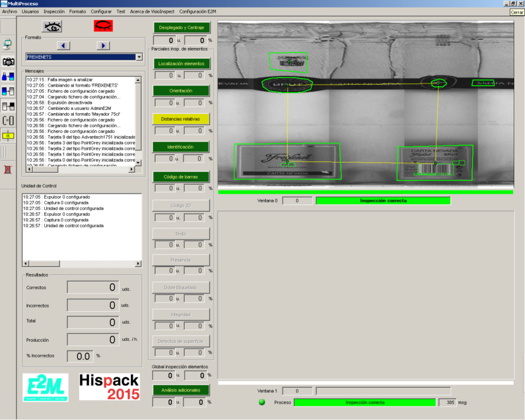This screenshot has height=420, width=525.
Task: Click the camera capture toolbar icon
Action: pos(8,61)
